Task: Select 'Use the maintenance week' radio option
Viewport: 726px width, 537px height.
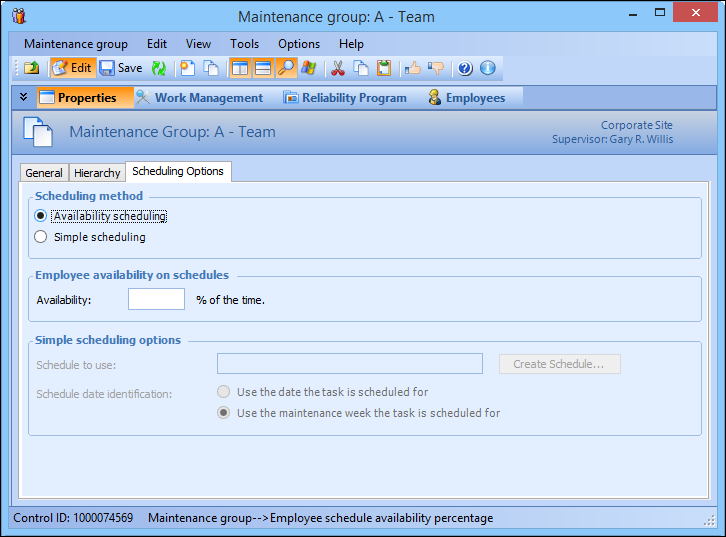Action: coord(224,412)
